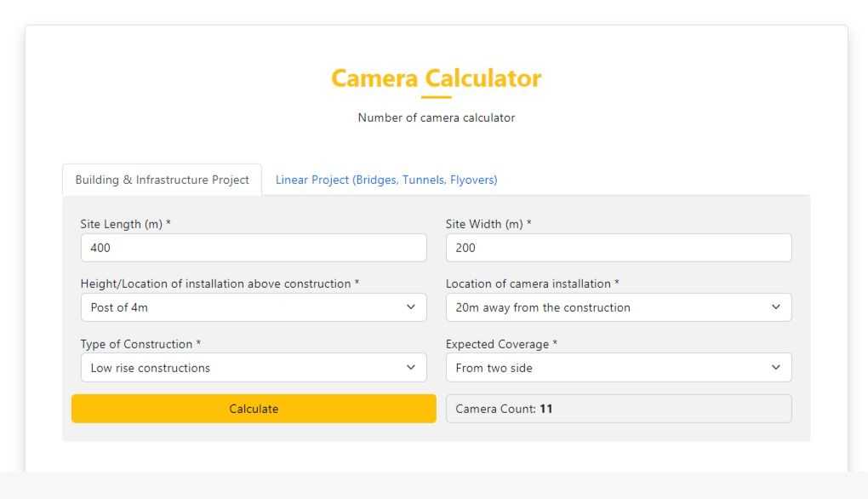Screen dimensions: 868x499
Task: Click chevron arrow in Expected Coverage dropdown
Action: (x=775, y=368)
